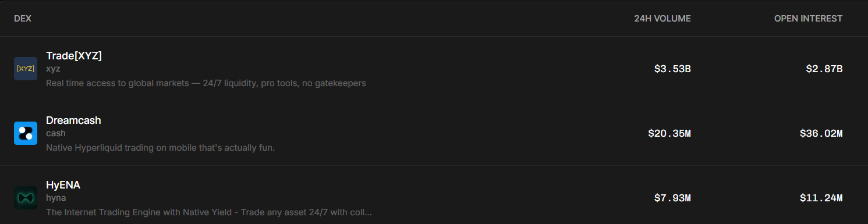
Task: Sort by Open Interest column header
Action: point(808,19)
